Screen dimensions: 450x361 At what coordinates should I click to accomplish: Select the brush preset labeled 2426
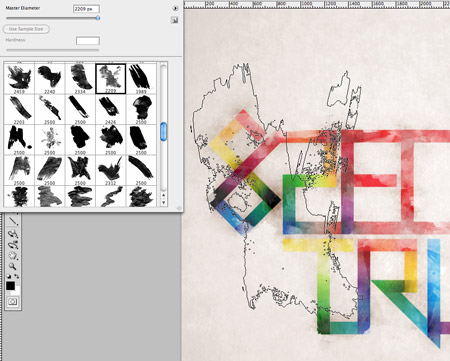[111, 109]
